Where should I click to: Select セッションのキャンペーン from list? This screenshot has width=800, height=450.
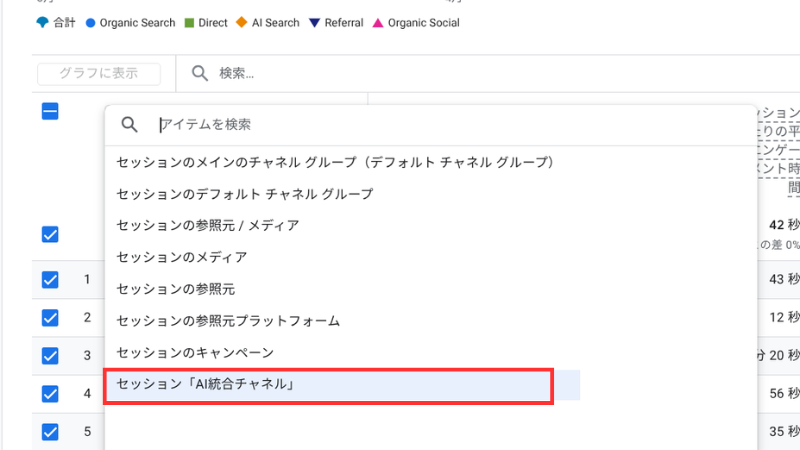(195, 353)
